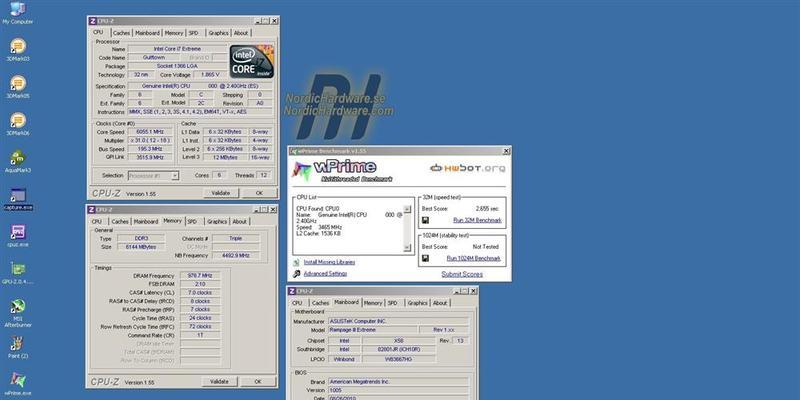Click the DRAM Frequency value field

click(201, 276)
